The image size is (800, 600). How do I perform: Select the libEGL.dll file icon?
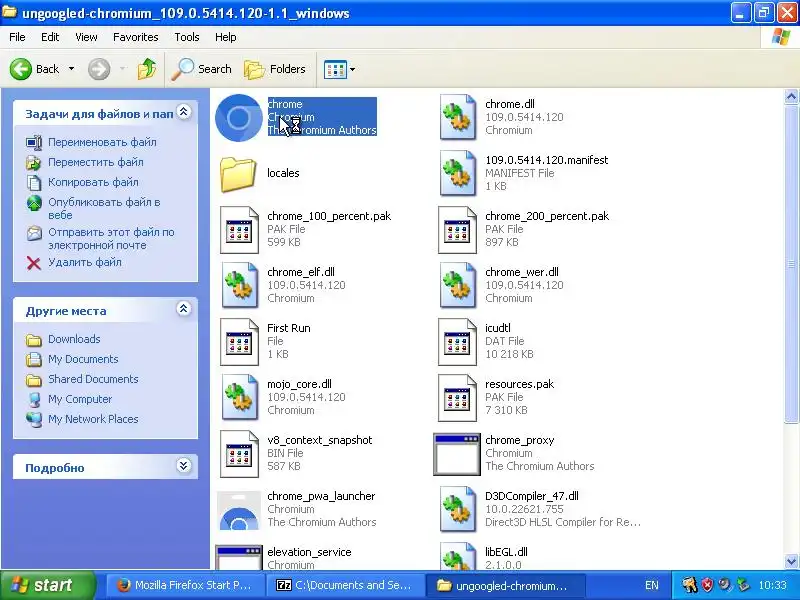[x=458, y=556]
